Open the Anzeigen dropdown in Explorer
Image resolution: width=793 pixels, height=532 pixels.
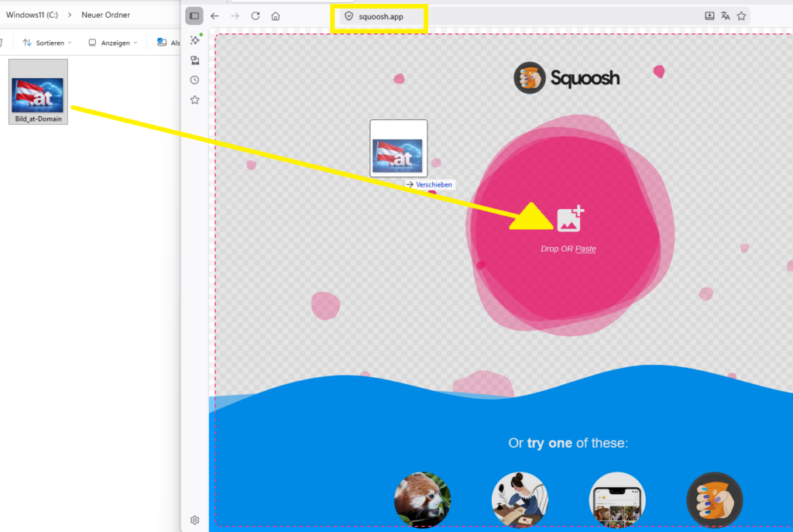[x=113, y=43]
